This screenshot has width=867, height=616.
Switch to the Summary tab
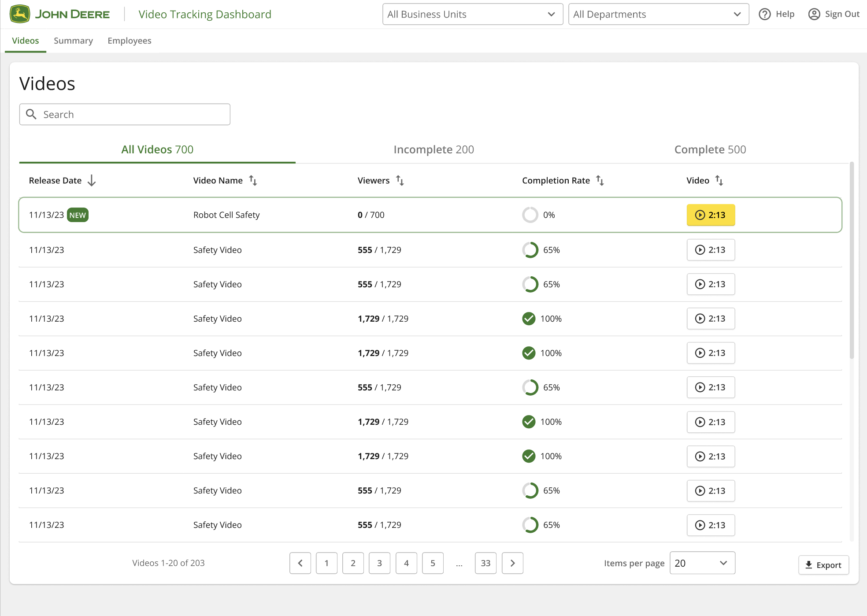tap(73, 41)
